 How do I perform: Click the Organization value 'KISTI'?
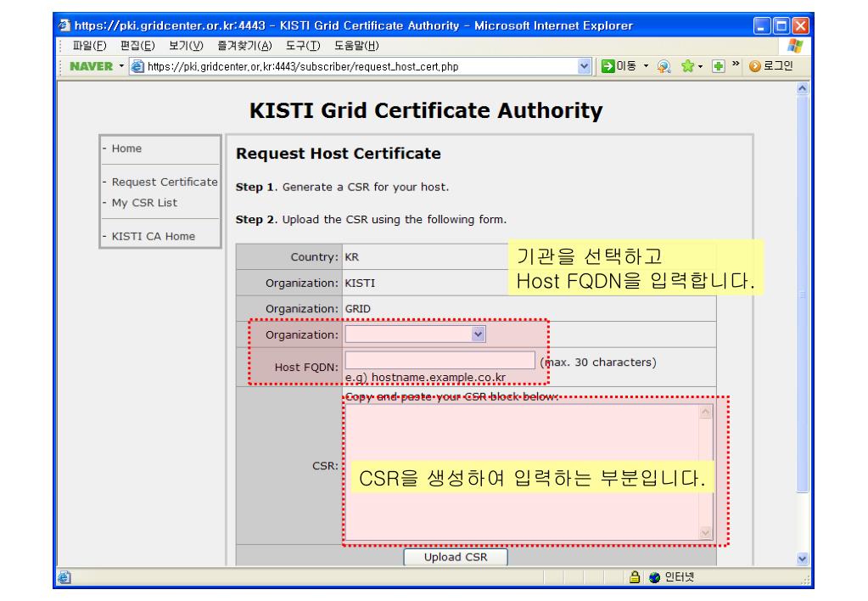pyautogui.click(x=360, y=283)
